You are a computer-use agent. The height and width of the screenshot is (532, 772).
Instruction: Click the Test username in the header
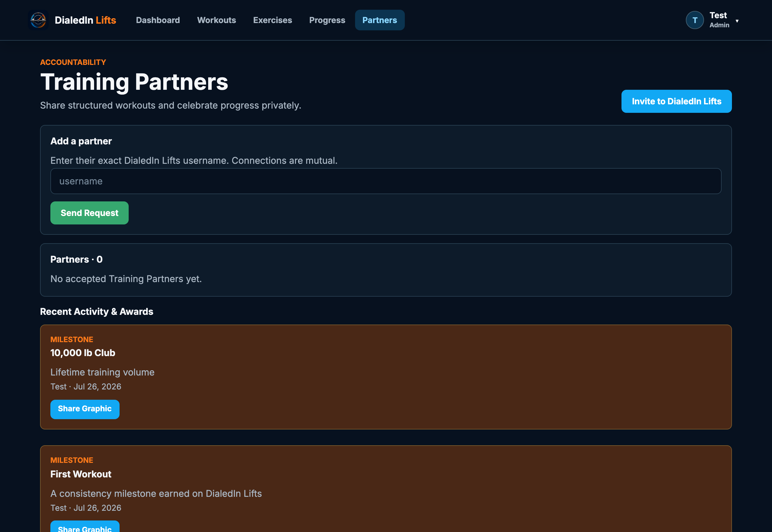718,15
